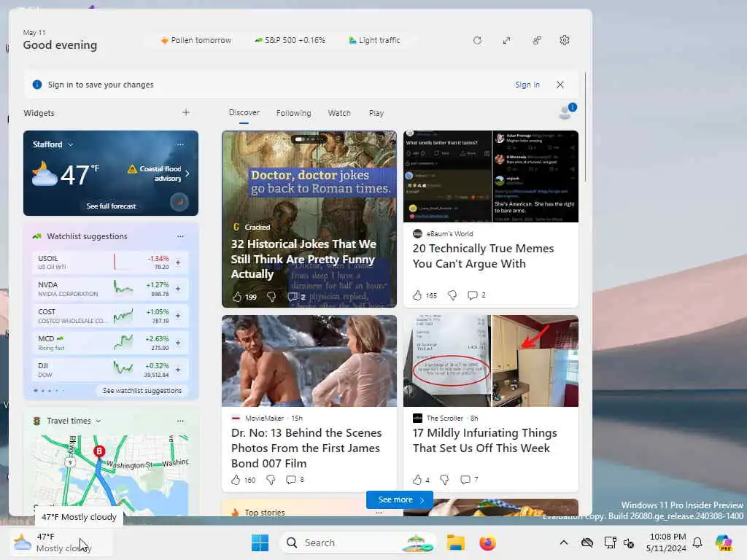Like the 20 Technically True Memes article
Viewport: 747px width, 560px height.
(425, 295)
